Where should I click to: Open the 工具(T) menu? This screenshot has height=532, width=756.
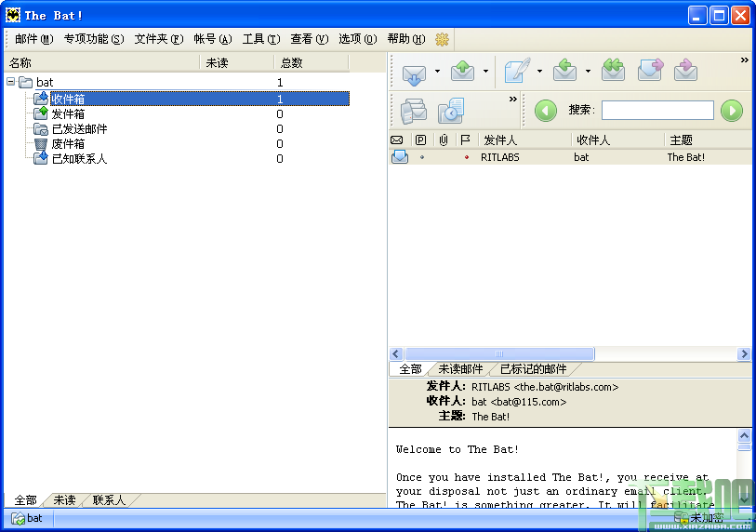click(261, 39)
